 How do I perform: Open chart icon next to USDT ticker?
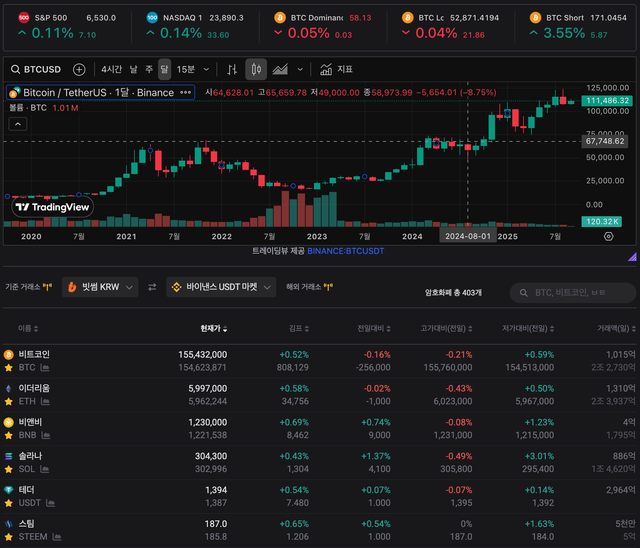(x=51, y=503)
